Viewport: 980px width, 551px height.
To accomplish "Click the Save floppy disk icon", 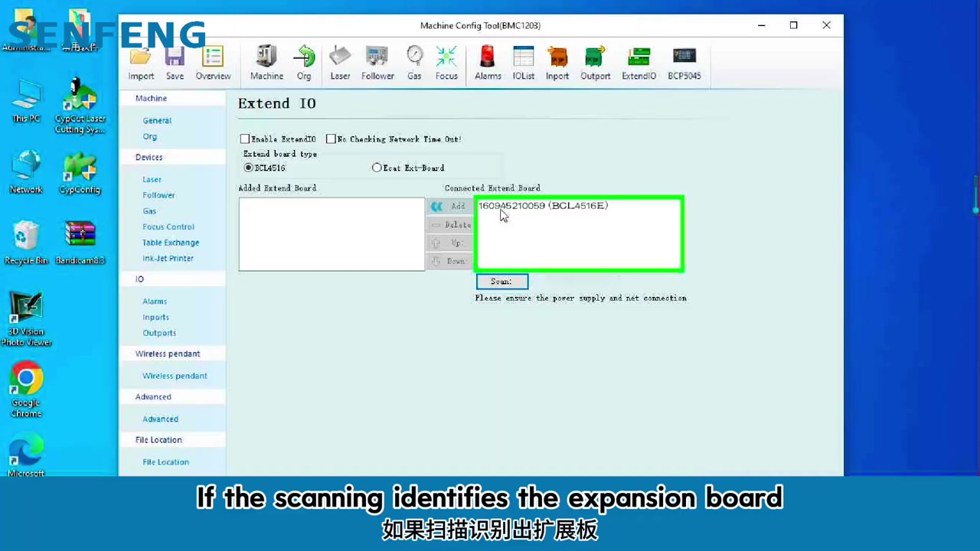I will point(175,63).
